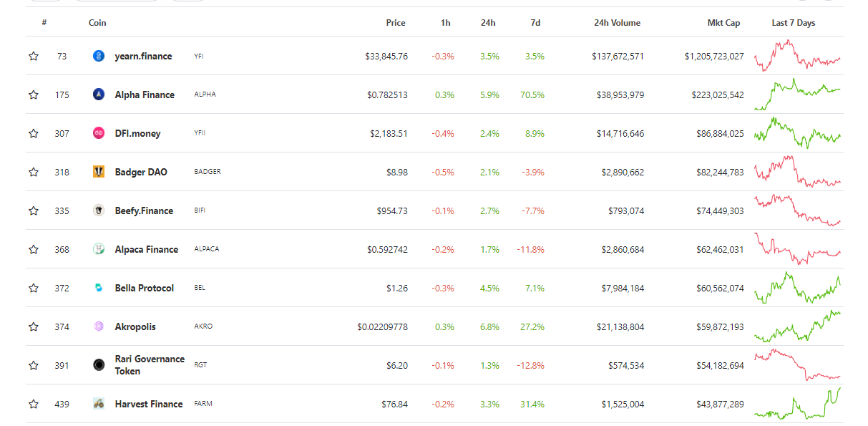This screenshot has width=868, height=426.
Task: Click the DFI.money pink logo
Action: pyautogui.click(x=99, y=133)
